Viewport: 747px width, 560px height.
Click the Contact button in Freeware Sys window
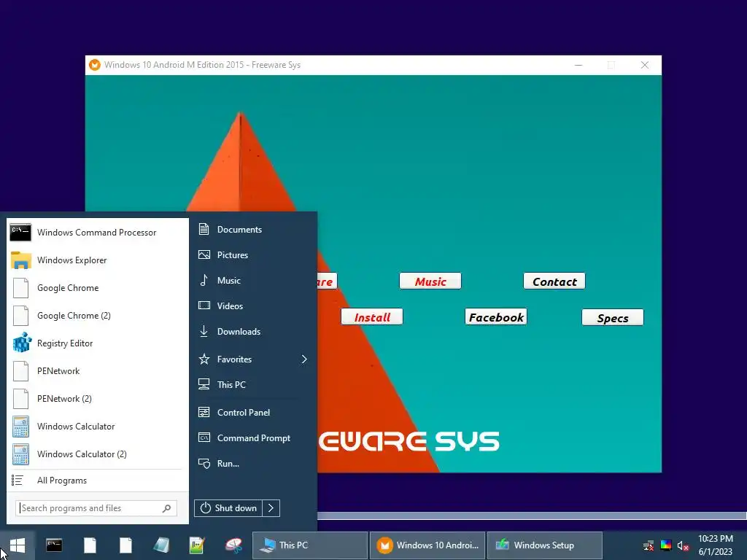point(554,281)
